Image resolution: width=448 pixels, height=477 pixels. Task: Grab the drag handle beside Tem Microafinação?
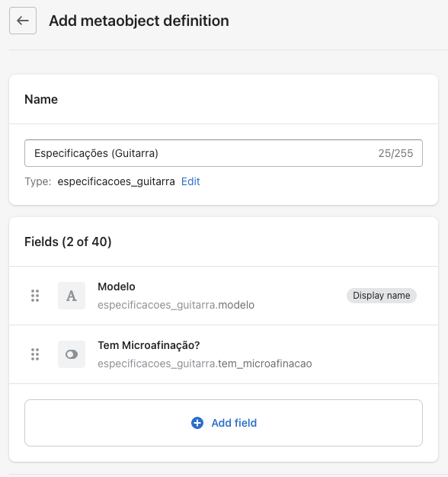35,354
